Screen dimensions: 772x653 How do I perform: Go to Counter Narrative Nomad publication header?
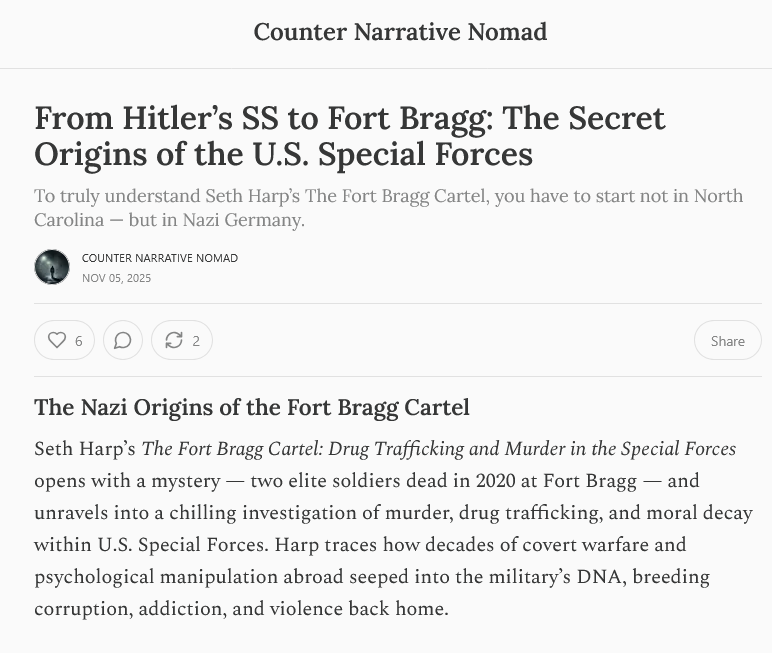click(400, 32)
